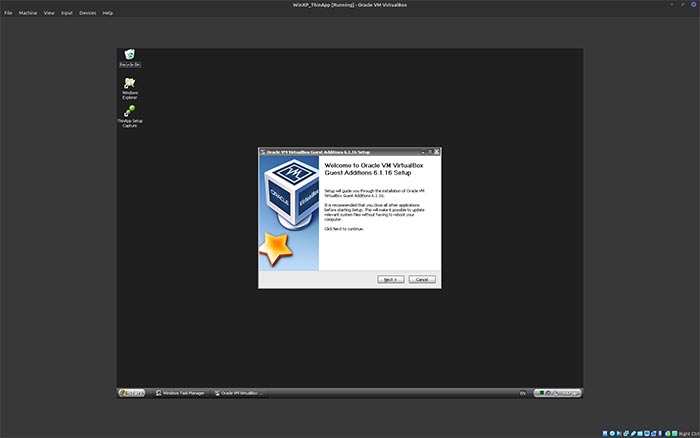Open the View menu
Viewport: 700px width, 438px height.
click(49, 13)
